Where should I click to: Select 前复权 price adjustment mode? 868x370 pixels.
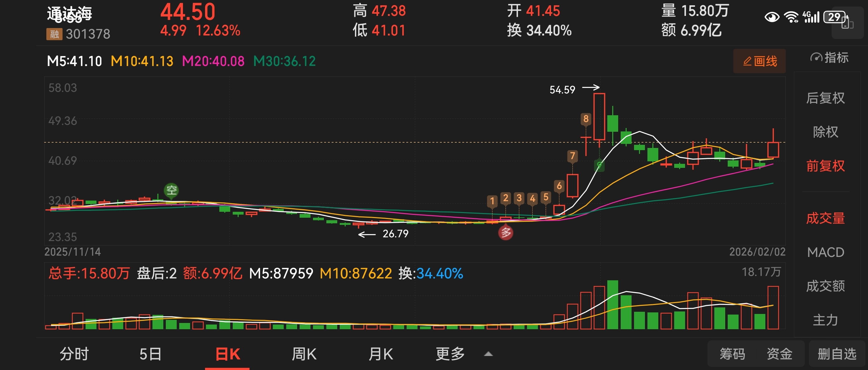click(825, 166)
